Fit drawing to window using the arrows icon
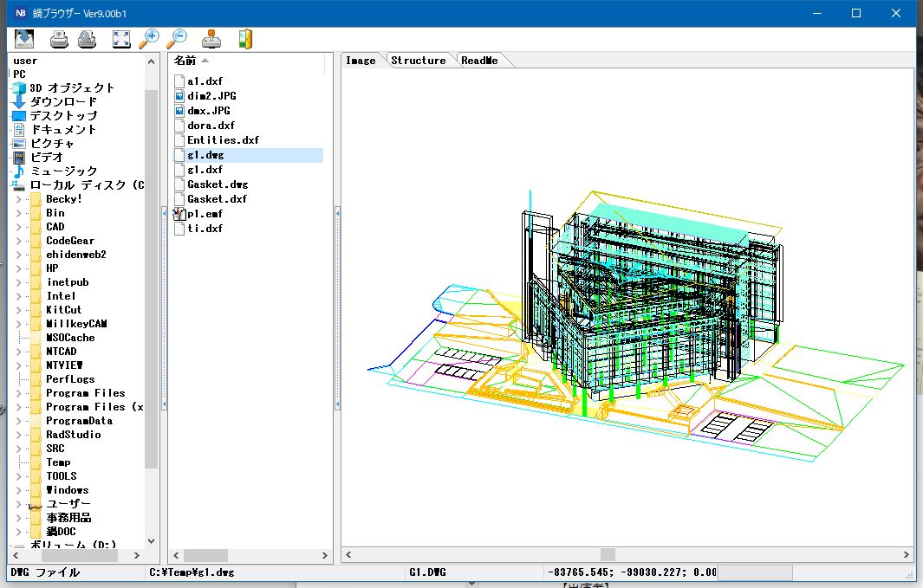Image resolution: width=923 pixels, height=588 pixels. pos(121,39)
